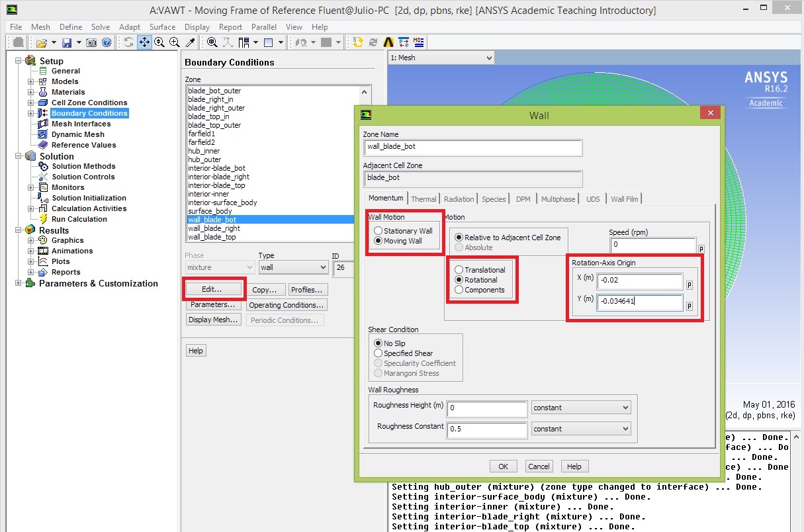
Task: Click the viewport options square icon
Action: [269, 42]
